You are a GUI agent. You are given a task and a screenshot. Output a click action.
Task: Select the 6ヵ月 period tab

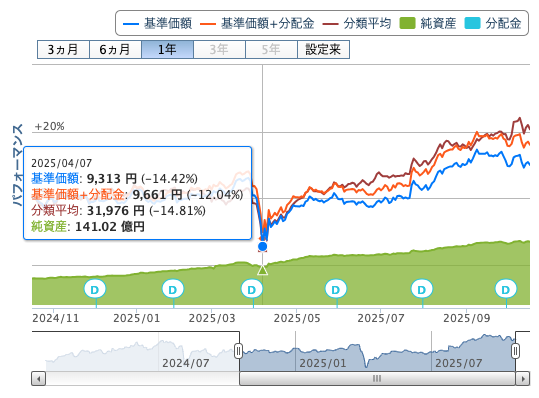point(115,49)
